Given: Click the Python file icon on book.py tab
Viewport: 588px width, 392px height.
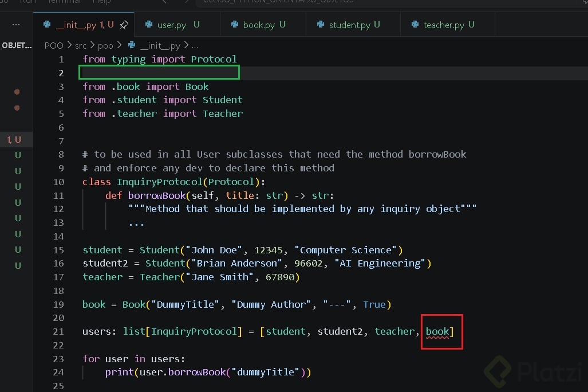Looking at the screenshot, I should (x=235, y=25).
